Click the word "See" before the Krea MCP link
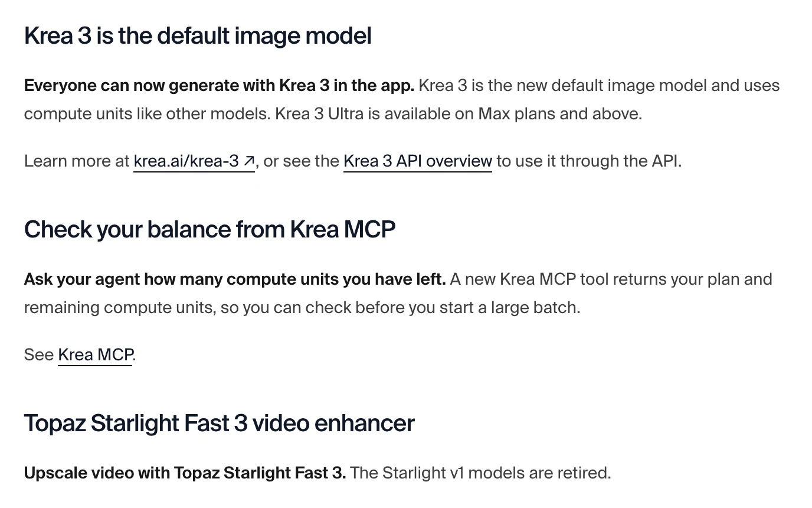 tap(39, 354)
